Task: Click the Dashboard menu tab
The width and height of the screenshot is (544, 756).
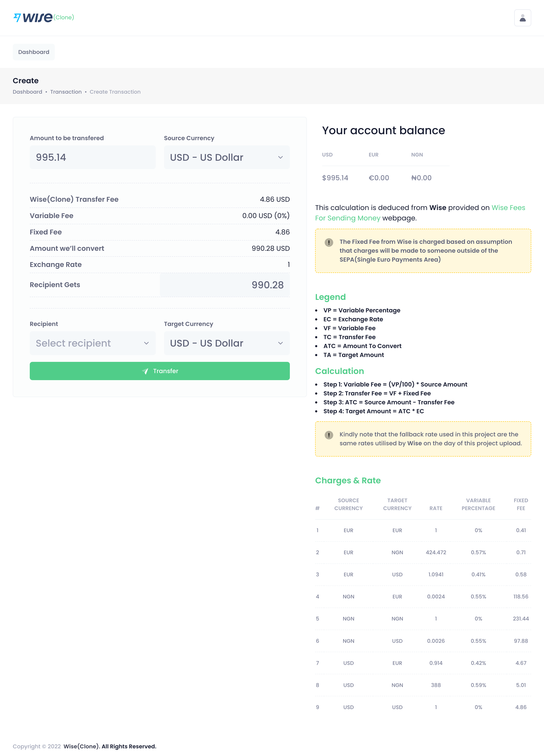Action: pos(34,52)
